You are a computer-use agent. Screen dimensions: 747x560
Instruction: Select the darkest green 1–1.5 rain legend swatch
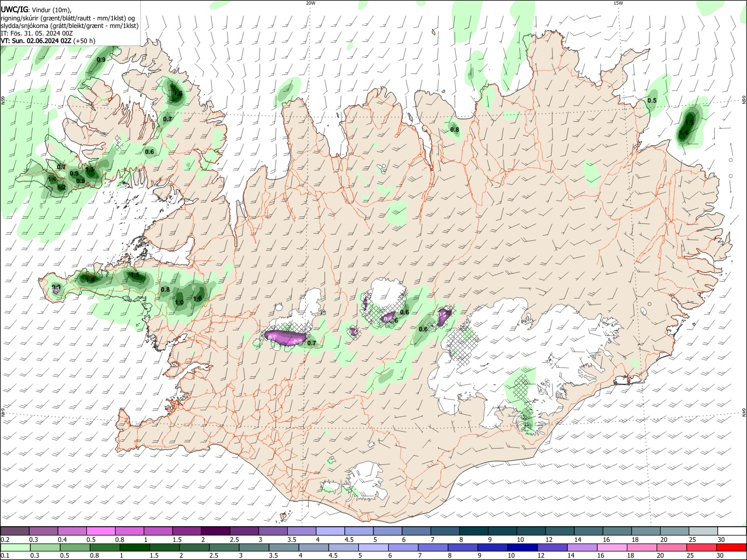pyautogui.click(x=135, y=548)
